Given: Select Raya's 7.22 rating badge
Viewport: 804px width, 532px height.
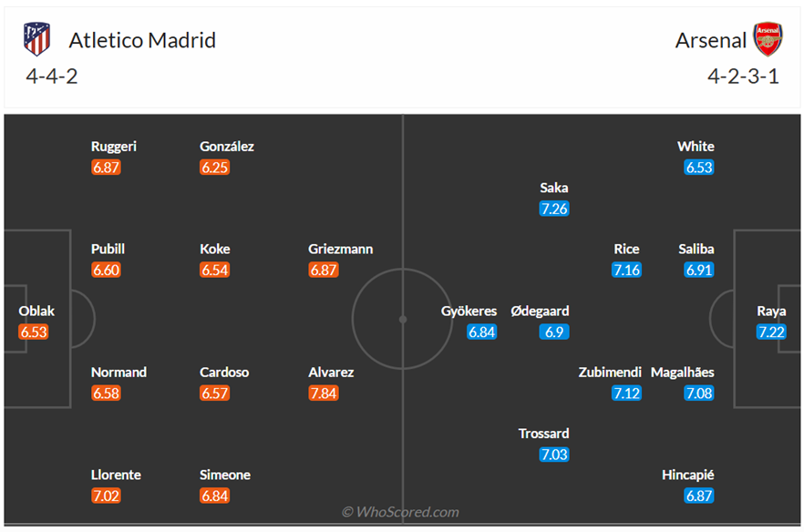Looking at the screenshot, I should (x=771, y=332).
